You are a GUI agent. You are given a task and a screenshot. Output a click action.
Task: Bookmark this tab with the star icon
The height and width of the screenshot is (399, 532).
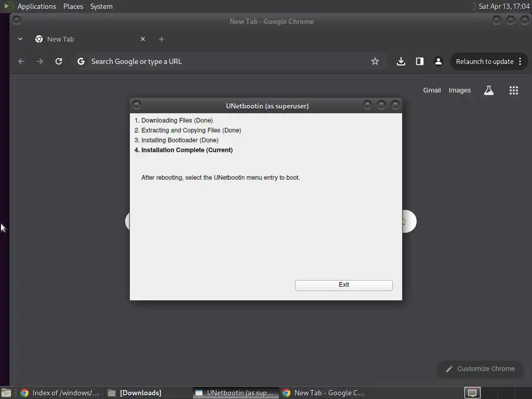(x=375, y=61)
